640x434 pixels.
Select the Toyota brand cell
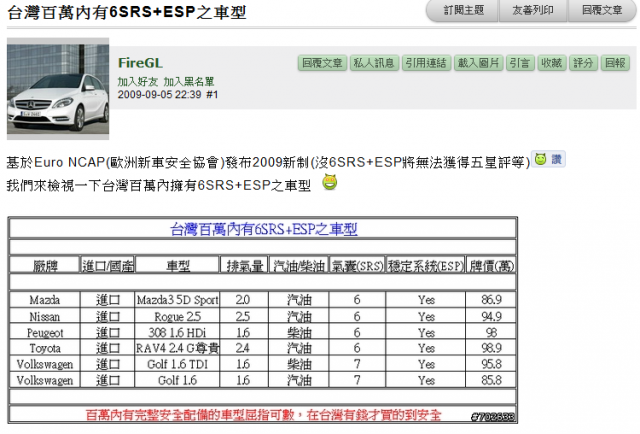(45, 348)
